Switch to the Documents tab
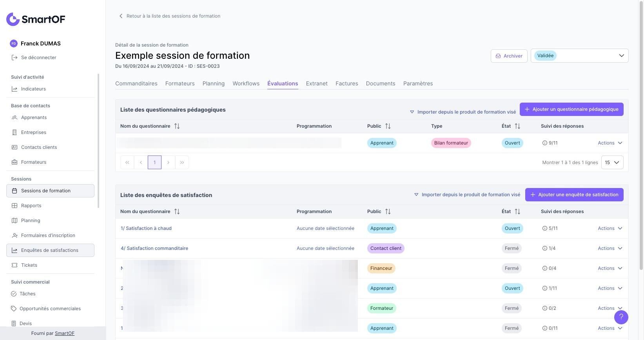The width and height of the screenshot is (644, 340). tap(381, 83)
